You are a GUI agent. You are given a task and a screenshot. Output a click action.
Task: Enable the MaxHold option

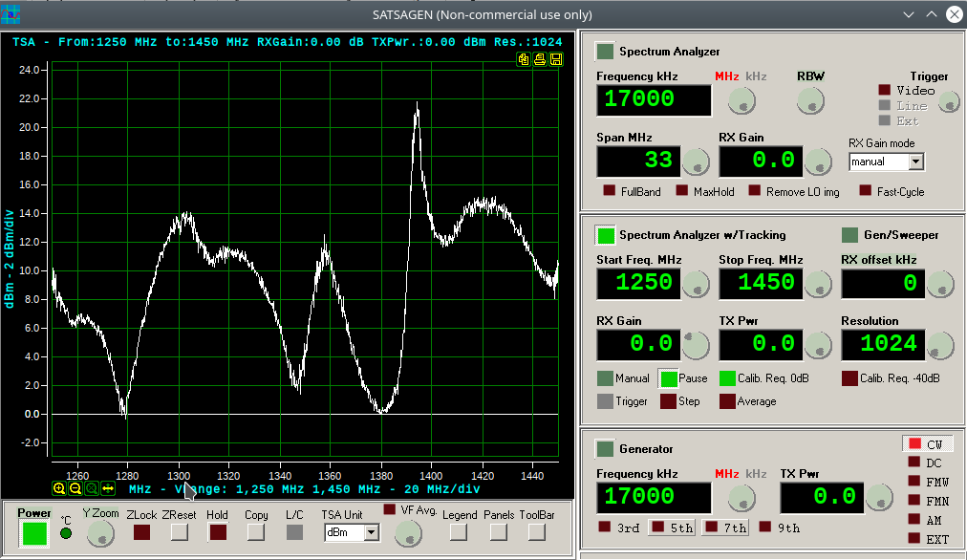pyautogui.click(x=682, y=191)
